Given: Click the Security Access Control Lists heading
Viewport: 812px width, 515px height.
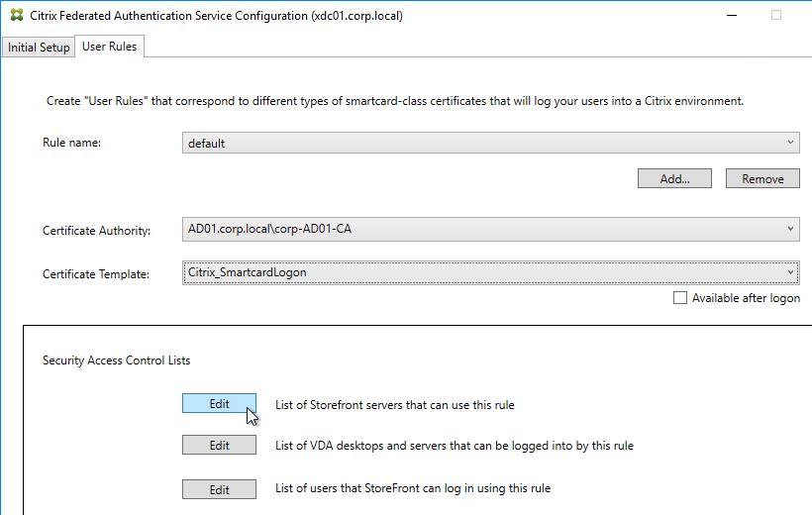Looking at the screenshot, I should 117,360.
